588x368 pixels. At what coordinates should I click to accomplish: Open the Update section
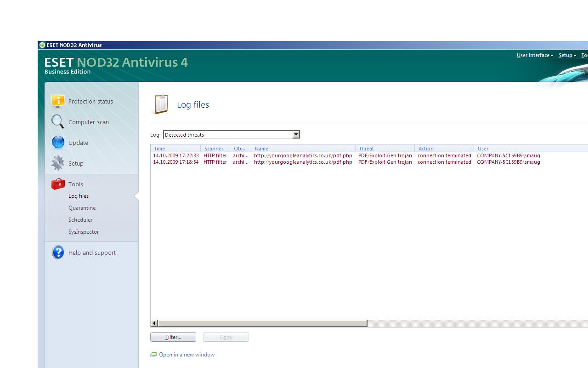78,143
